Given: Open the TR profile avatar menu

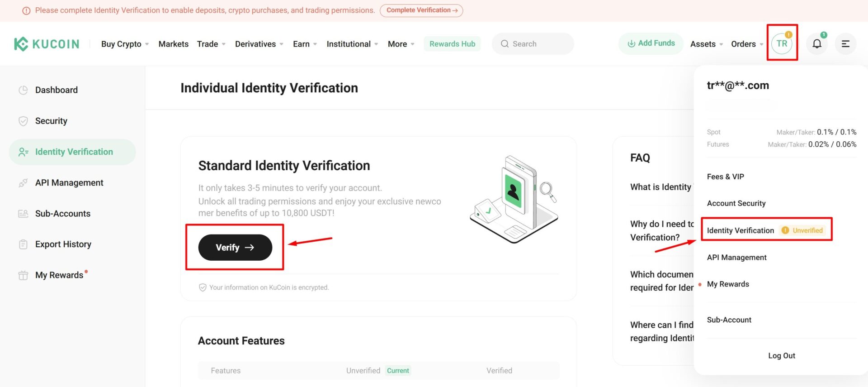Looking at the screenshot, I should (782, 44).
